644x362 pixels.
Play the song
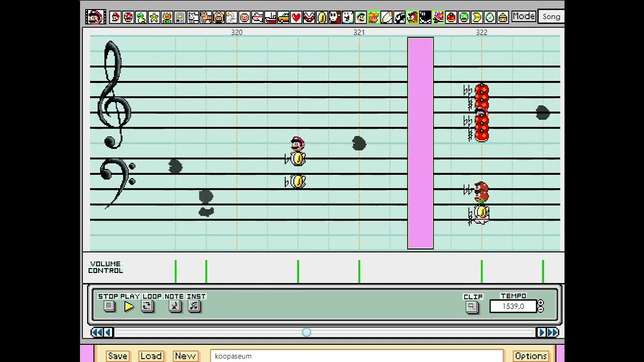pos(129,307)
